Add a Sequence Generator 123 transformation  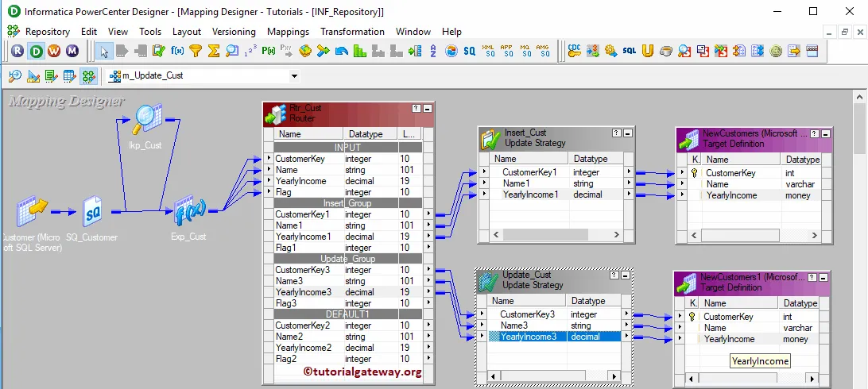click(250, 52)
